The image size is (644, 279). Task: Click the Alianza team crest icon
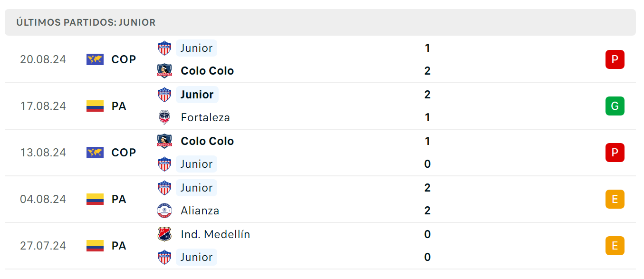[x=164, y=211]
